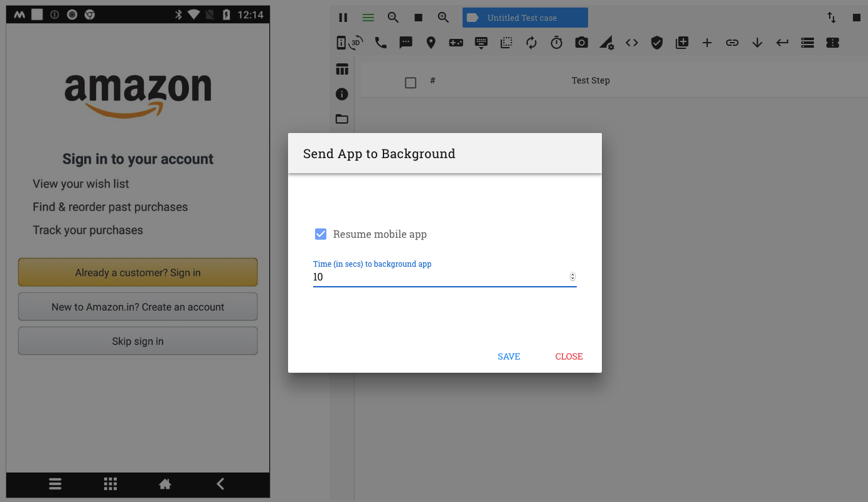Uncheck Resume mobile app checkbox
This screenshot has height=502, width=868.
[321, 234]
